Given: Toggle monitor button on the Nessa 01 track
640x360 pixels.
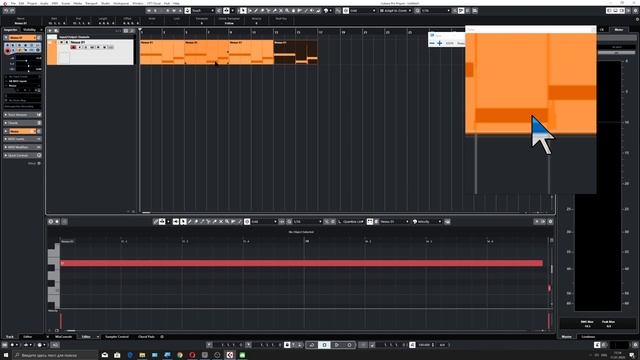Looking at the screenshot, I should click(x=80, y=47).
